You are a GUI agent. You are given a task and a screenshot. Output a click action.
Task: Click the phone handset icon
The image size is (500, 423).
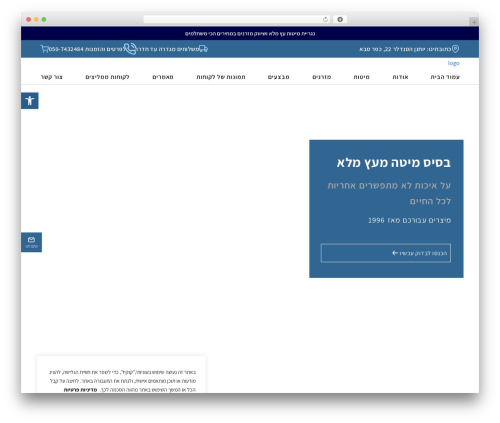(130, 49)
